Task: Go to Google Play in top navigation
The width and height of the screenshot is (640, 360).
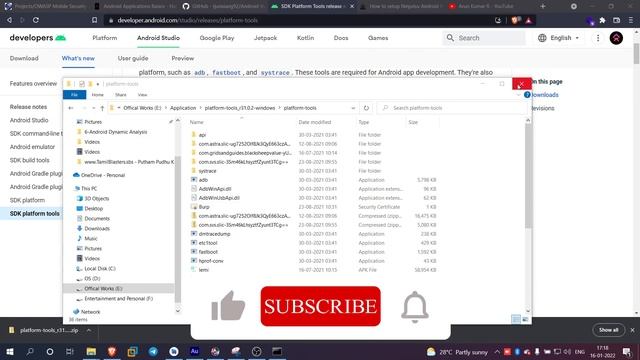Action: [217, 38]
